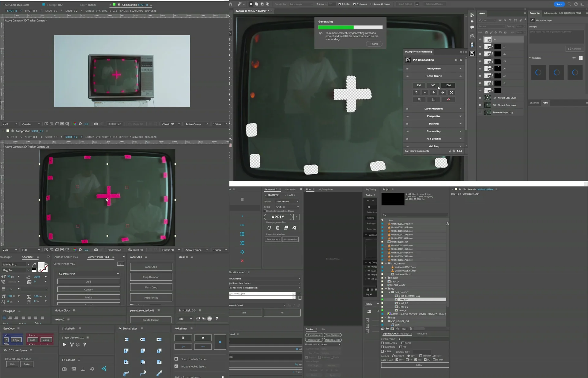588x378 pixels.
Task: Open PiX Compositing settings gear
Action: (x=456, y=60)
